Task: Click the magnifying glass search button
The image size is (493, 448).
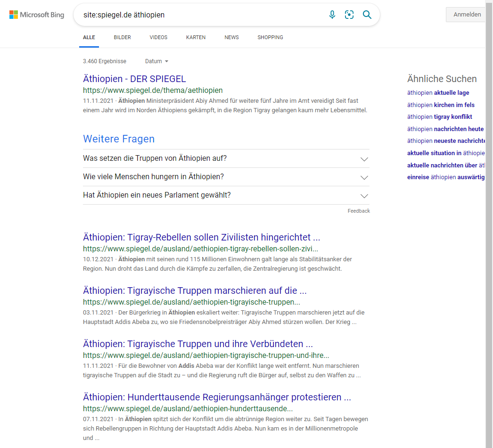Action: (x=367, y=15)
